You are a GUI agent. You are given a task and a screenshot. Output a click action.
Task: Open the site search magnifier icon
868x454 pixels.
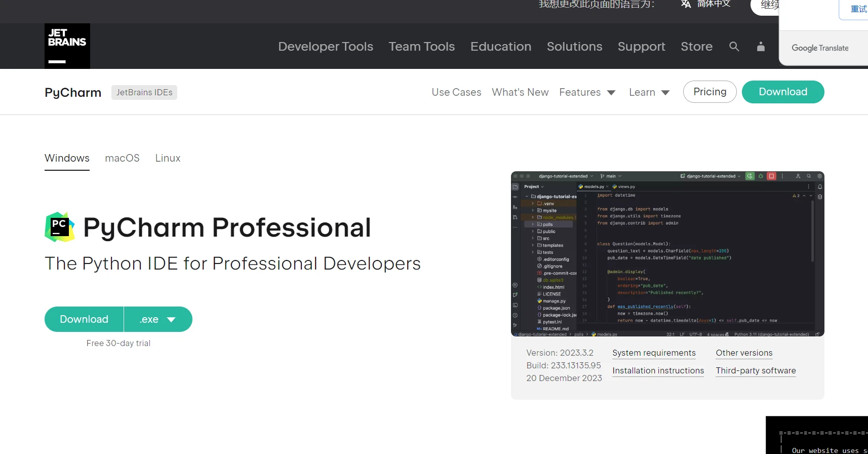pos(734,47)
